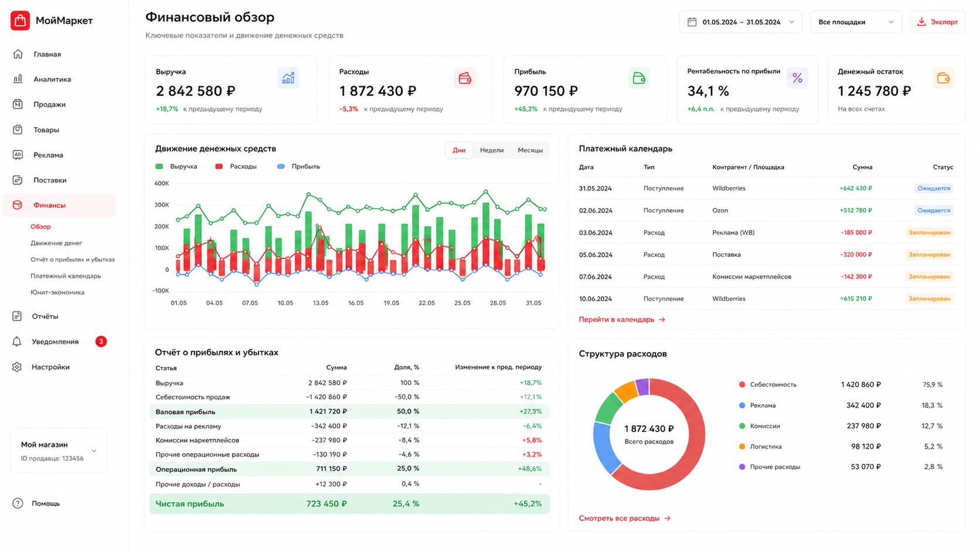980x552 pixels.
Task: Toggle Прибыль series in chart legend
Action: pyautogui.click(x=298, y=167)
